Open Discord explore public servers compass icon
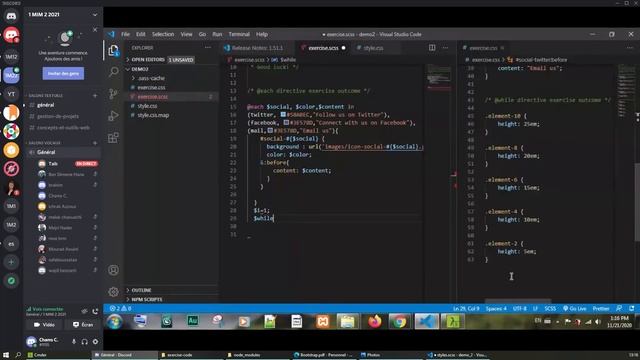 [x=11, y=280]
